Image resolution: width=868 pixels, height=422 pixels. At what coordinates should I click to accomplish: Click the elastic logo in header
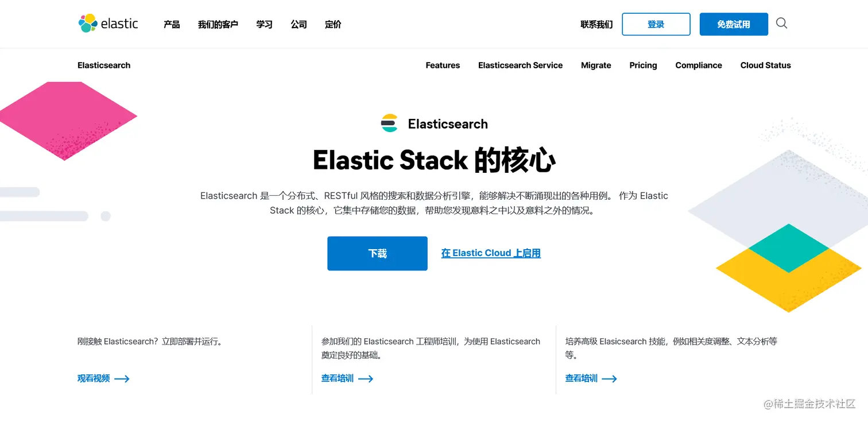click(108, 24)
